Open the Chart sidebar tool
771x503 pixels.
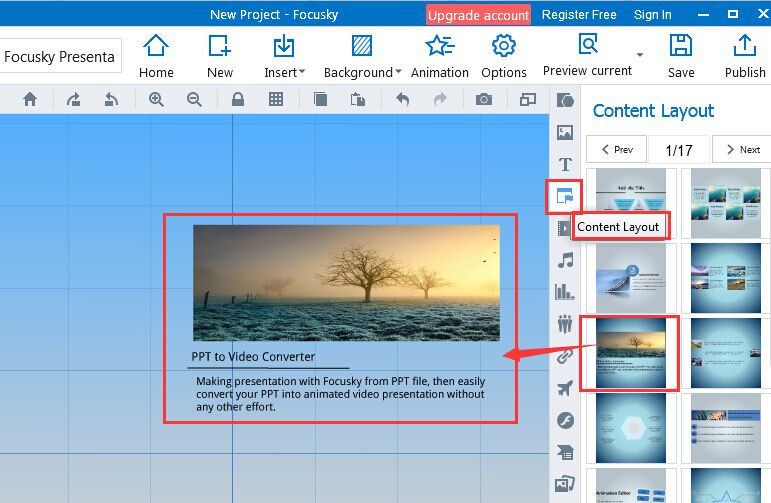[x=564, y=292]
